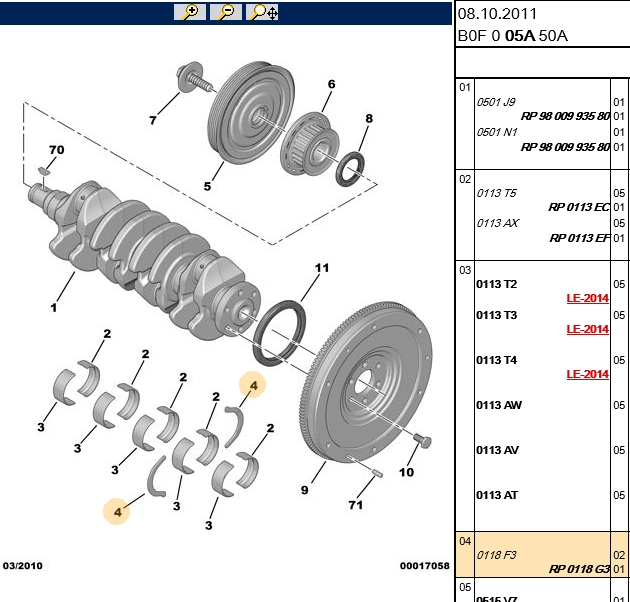This screenshot has height=602, width=630.
Task: Open the LE-2014 link under 0113 T2
Action: [x=587, y=298]
